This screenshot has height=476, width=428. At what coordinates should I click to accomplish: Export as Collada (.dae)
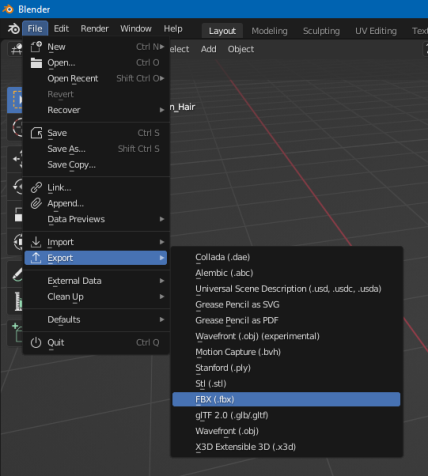pyautogui.click(x=286, y=257)
